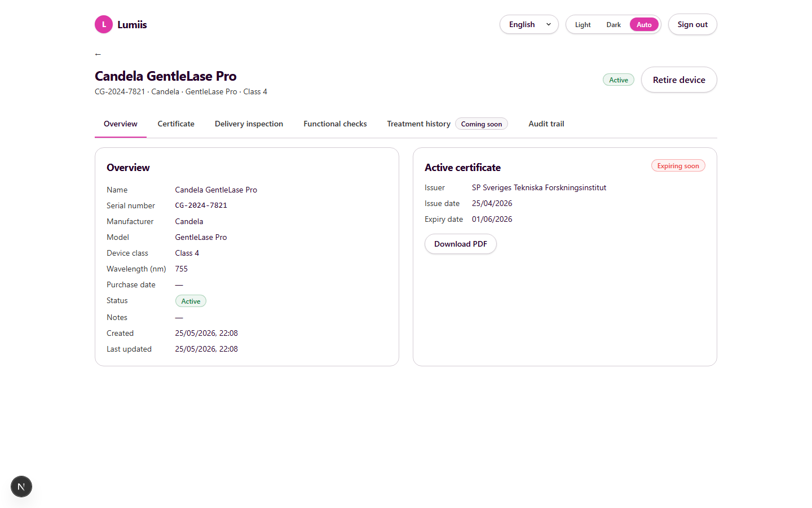
Task: Click the Coming soon badge
Action: click(482, 124)
